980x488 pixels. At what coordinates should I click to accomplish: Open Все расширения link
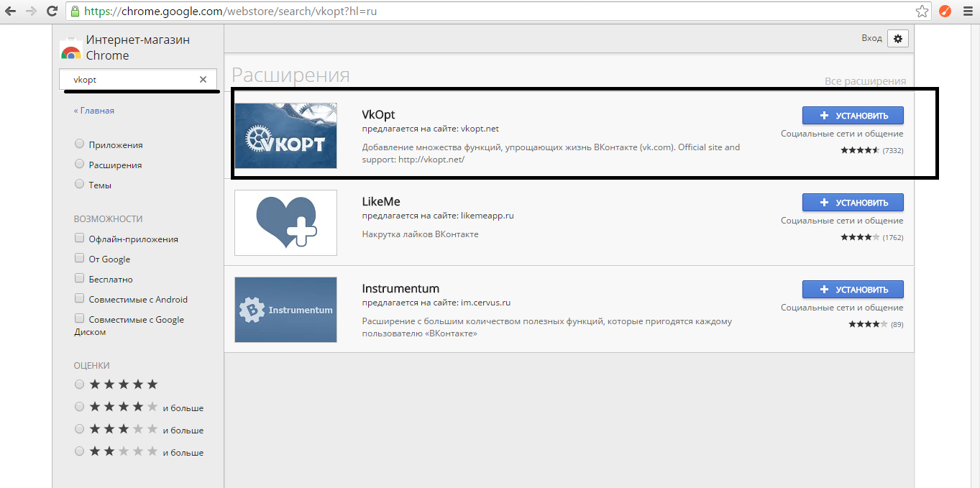click(865, 81)
